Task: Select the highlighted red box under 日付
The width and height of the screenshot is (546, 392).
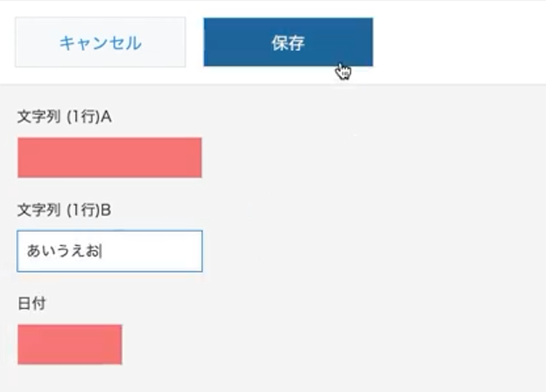Action: pyautogui.click(x=70, y=345)
